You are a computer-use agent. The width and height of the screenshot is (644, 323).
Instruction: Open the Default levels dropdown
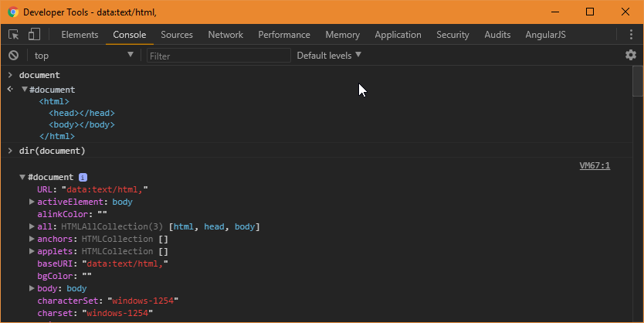329,56
